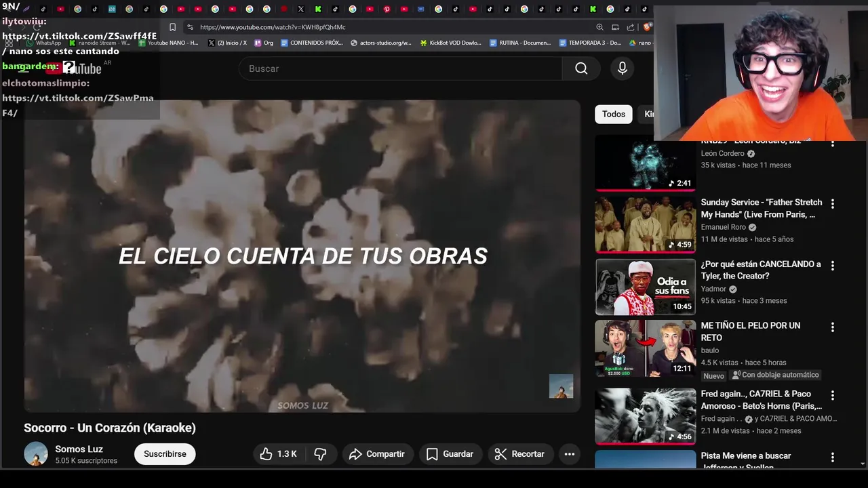Open options menu for Sunday Service video
This screenshot has width=868, height=488.
point(832,203)
